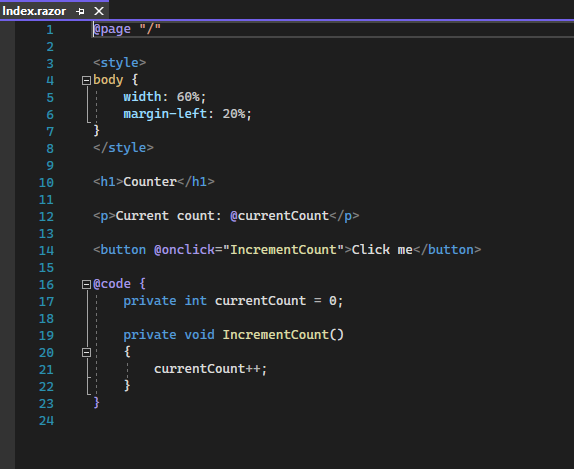Image resolution: width=574 pixels, height=469 pixels.
Task: Click the currentCount++ statement
Action: click(x=210, y=369)
